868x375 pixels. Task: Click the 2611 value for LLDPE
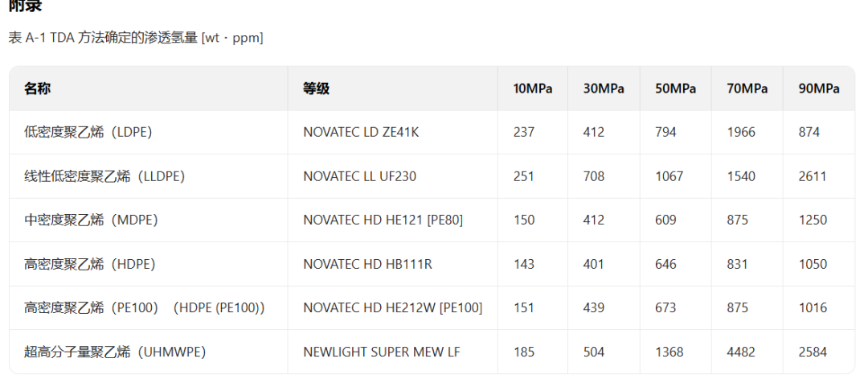(x=812, y=176)
